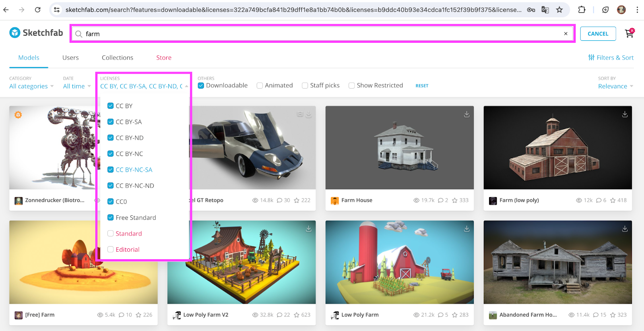Screen dimensions: 644x331
Task: Check the Animated filter checkbox
Action: (x=260, y=85)
